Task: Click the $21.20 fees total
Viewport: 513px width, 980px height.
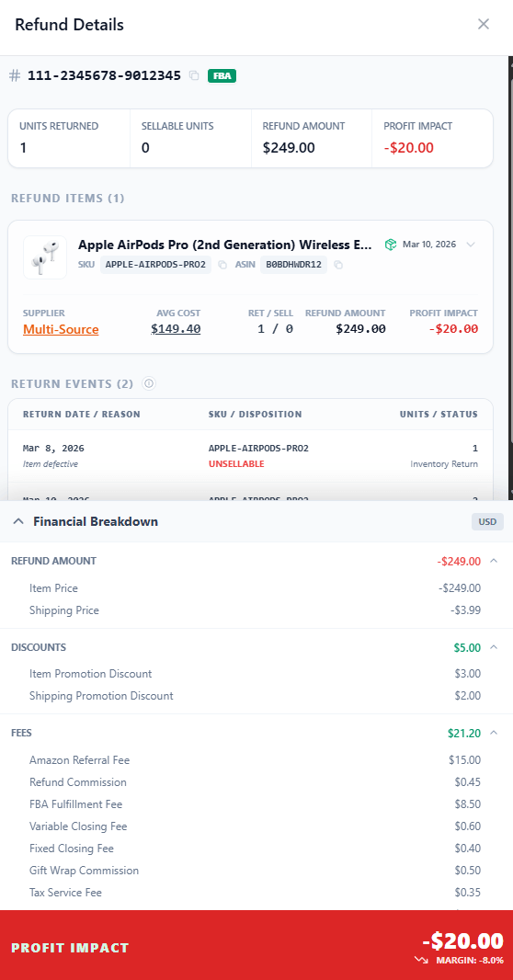Action: [464, 733]
